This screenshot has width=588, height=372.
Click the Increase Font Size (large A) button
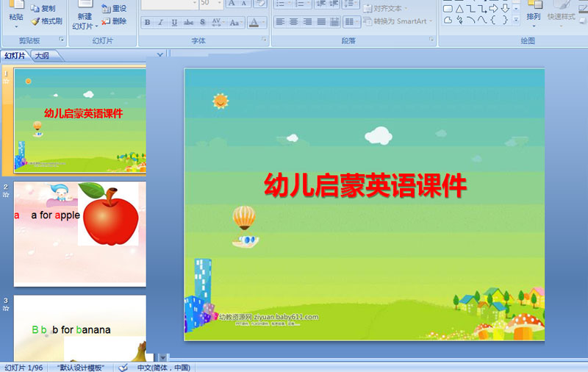tap(232, 4)
